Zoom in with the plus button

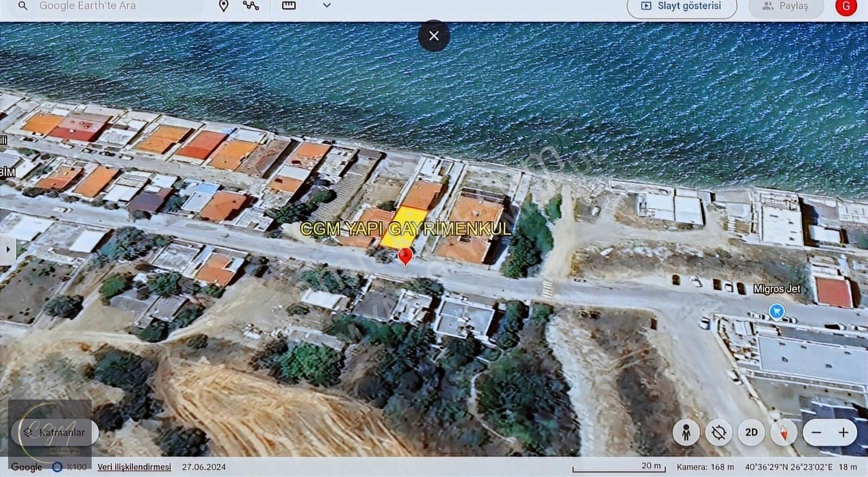tap(844, 433)
